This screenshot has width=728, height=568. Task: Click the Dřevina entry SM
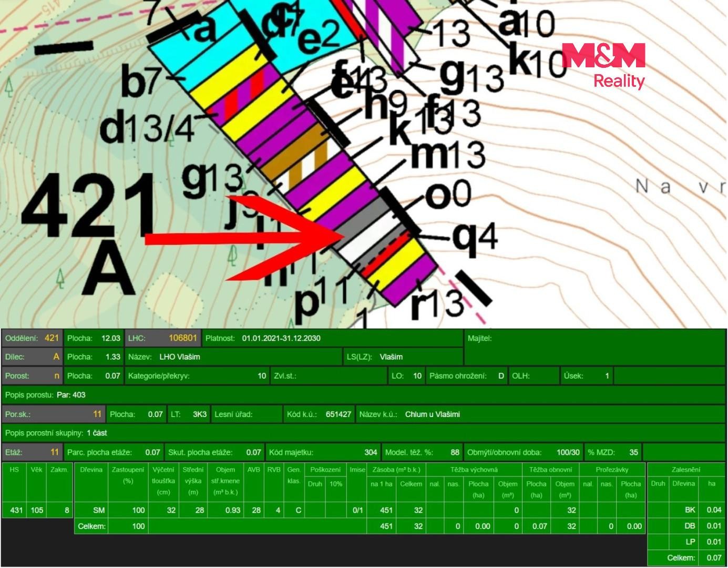tap(99, 510)
